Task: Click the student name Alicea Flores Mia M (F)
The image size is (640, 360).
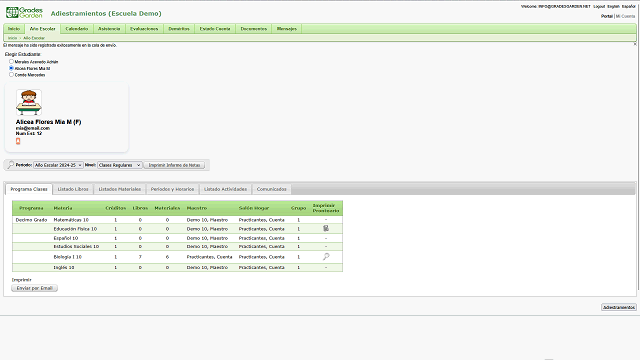Action: tap(49, 122)
